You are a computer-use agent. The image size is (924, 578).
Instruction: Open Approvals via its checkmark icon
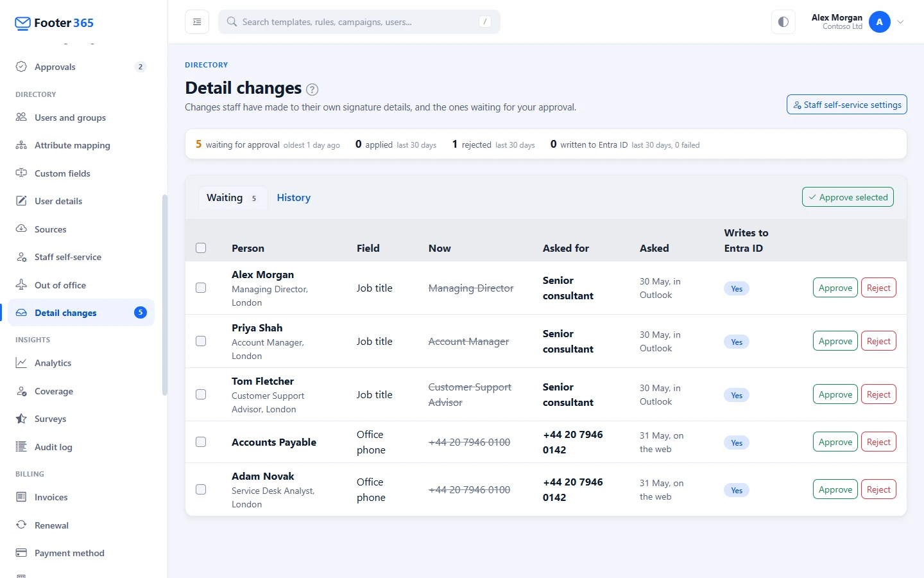click(x=21, y=67)
